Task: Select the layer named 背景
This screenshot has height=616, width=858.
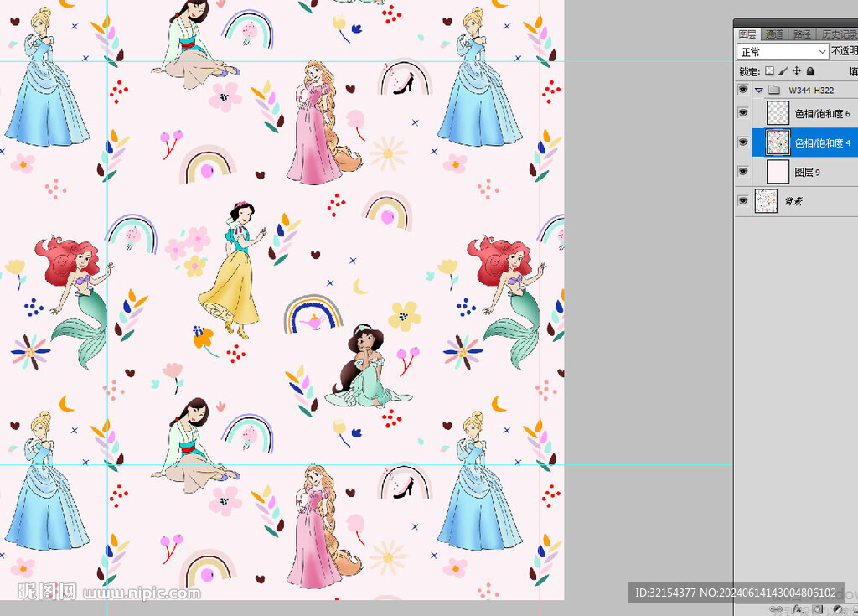Action: 793,201
